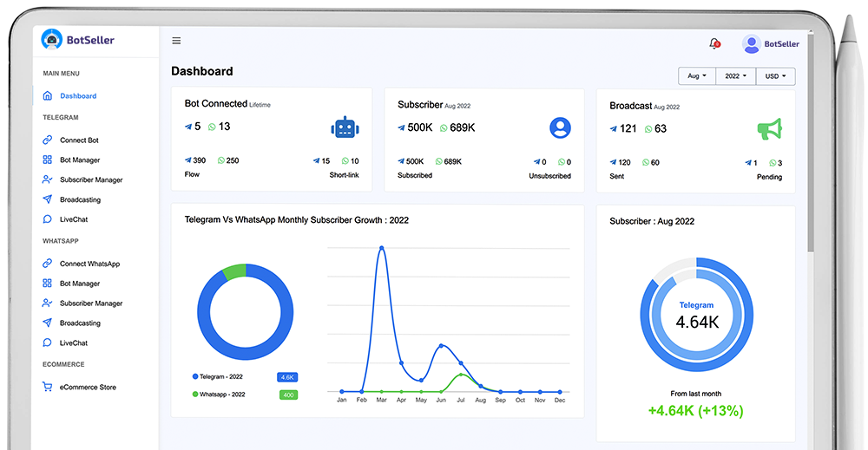
Task: Click the user avatar in the top bar
Action: coord(751,43)
